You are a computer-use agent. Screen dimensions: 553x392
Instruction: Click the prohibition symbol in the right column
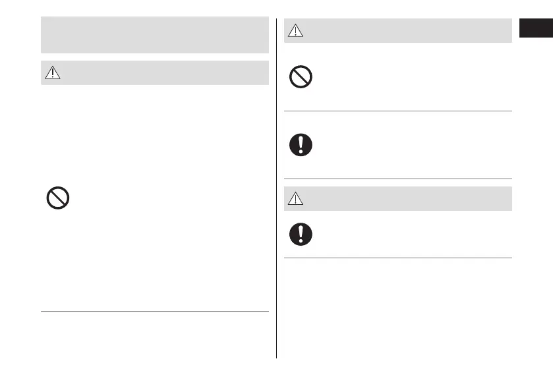(x=301, y=78)
